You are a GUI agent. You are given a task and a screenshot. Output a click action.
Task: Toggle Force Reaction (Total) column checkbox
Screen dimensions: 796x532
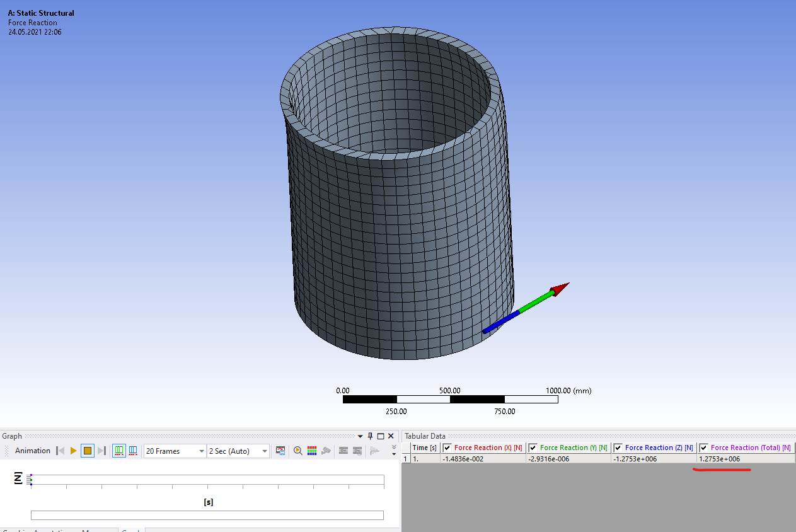coord(703,448)
